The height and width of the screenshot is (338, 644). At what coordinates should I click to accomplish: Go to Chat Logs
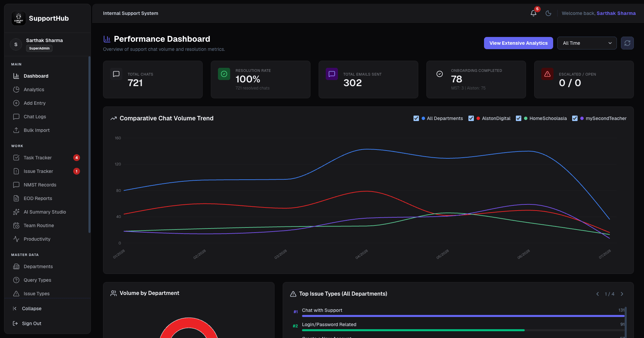47,117
